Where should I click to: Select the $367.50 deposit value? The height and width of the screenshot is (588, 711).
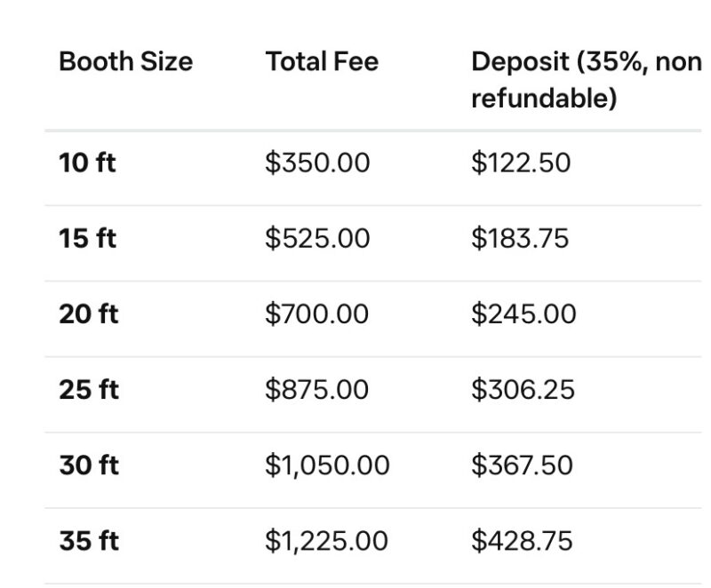522,465
